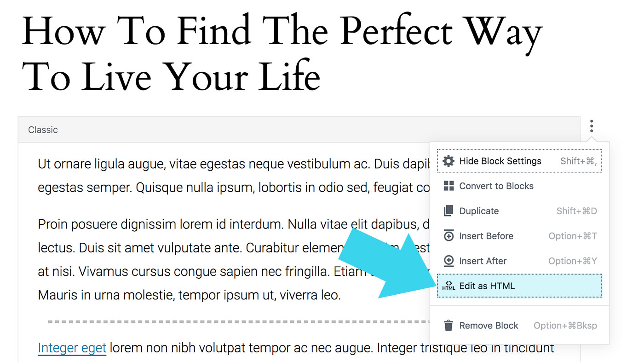Click the Duplicate pages icon
Image resolution: width=644 pixels, height=362 pixels.
pyautogui.click(x=448, y=211)
